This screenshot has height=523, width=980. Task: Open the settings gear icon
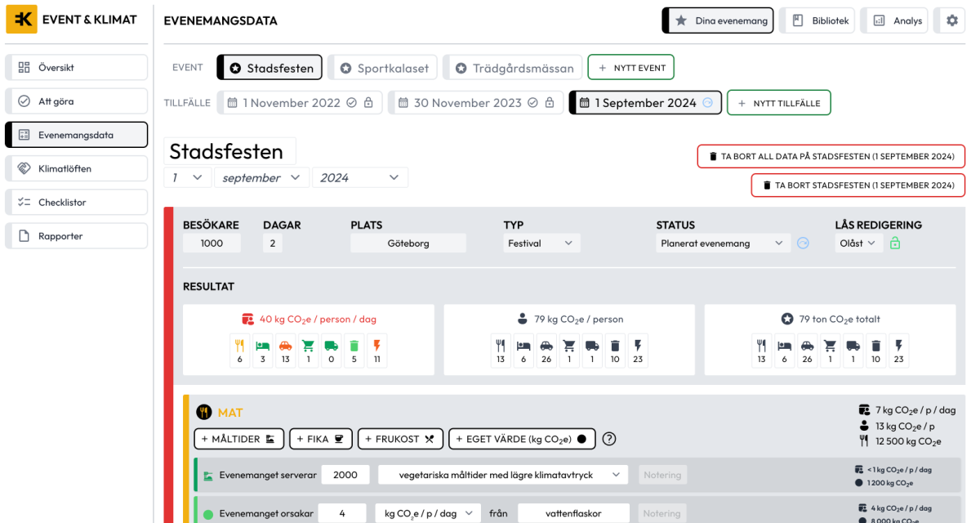[951, 21]
